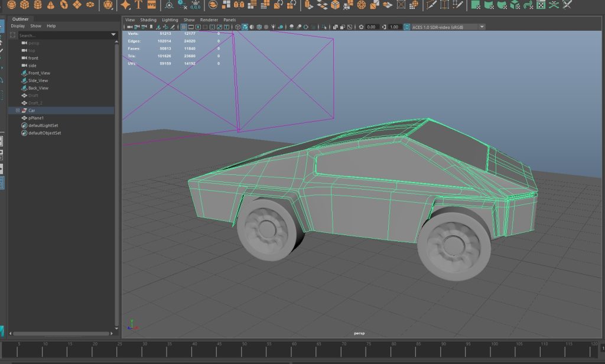Expand the Car group in Outliner
605x364 pixels.
pos(18,110)
